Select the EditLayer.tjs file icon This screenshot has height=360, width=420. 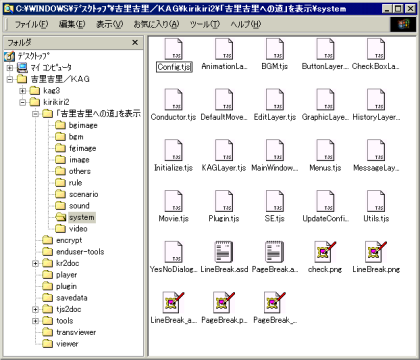pos(275,100)
